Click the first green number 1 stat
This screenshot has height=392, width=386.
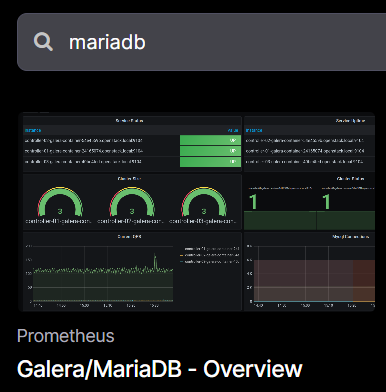(253, 202)
